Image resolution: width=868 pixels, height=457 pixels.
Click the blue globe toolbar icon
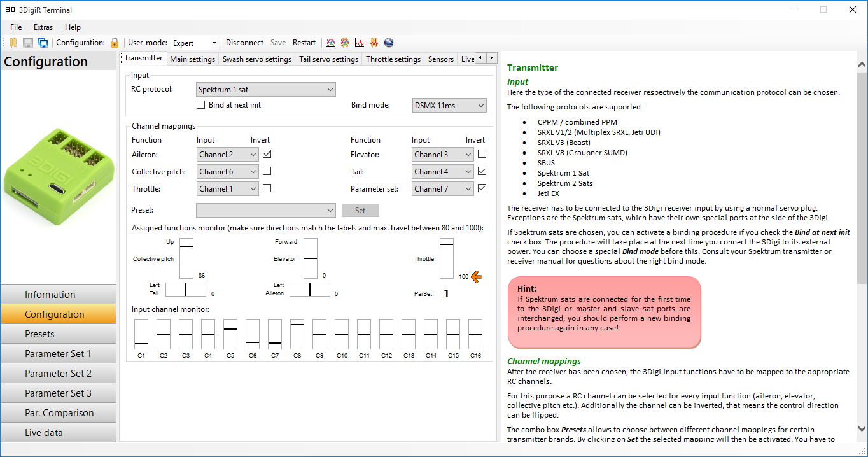[x=389, y=43]
